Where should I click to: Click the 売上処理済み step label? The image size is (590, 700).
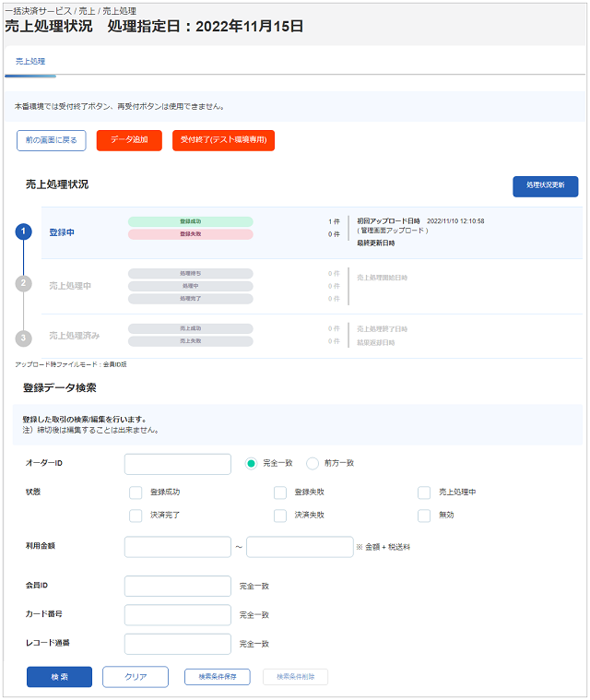coord(74,336)
